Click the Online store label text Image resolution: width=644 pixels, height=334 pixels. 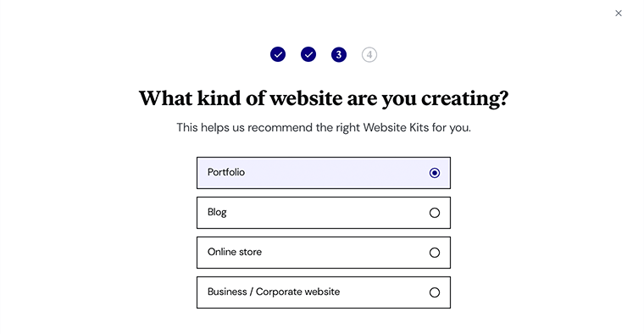[x=235, y=252]
